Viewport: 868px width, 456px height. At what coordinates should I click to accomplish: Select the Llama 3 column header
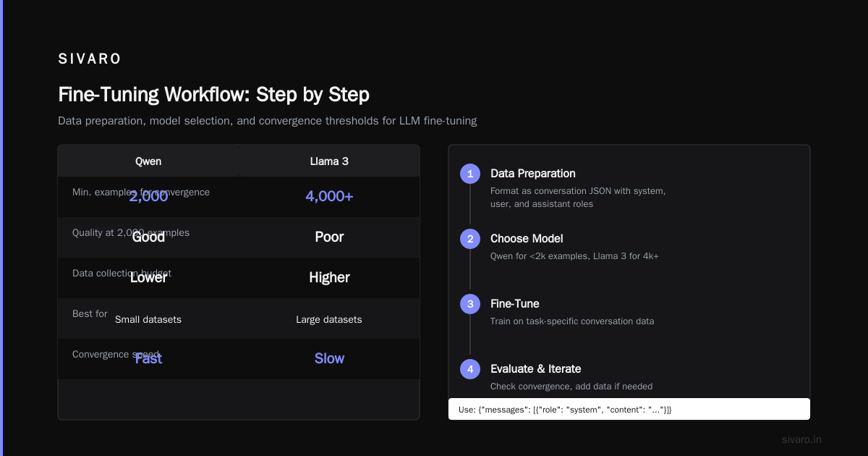(329, 161)
